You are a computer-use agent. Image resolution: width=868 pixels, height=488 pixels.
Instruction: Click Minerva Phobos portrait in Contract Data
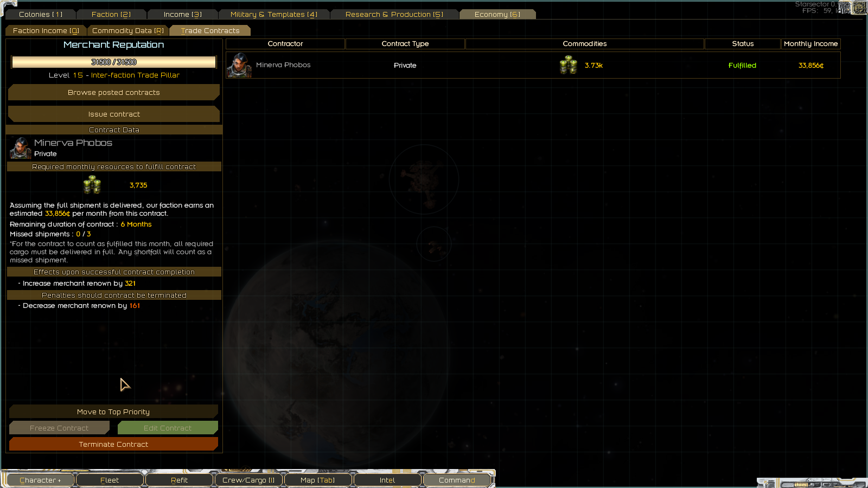(21, 148)
